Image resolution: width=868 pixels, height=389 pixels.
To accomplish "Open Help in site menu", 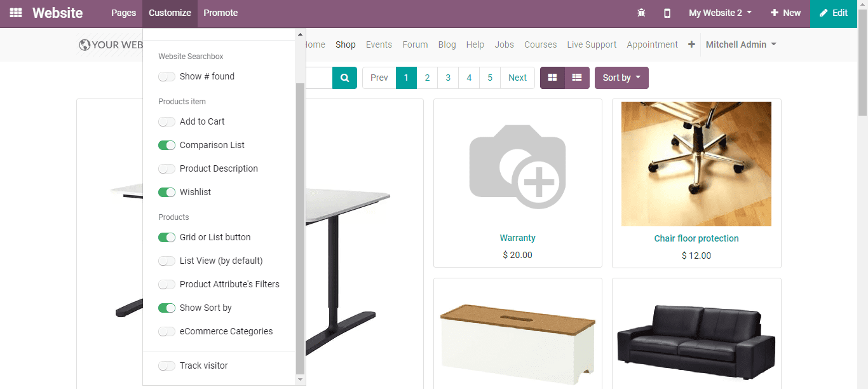I will [475, 44].
